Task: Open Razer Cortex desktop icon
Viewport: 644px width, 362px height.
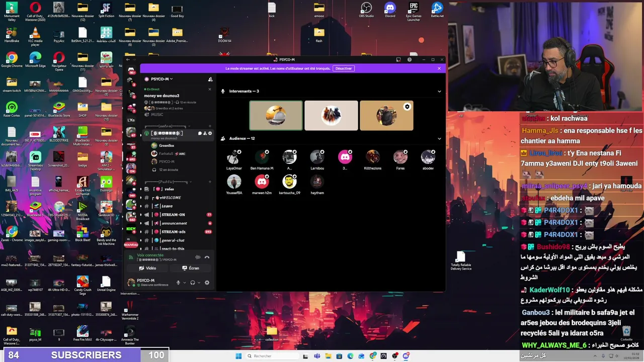Action: click(12, 110)
